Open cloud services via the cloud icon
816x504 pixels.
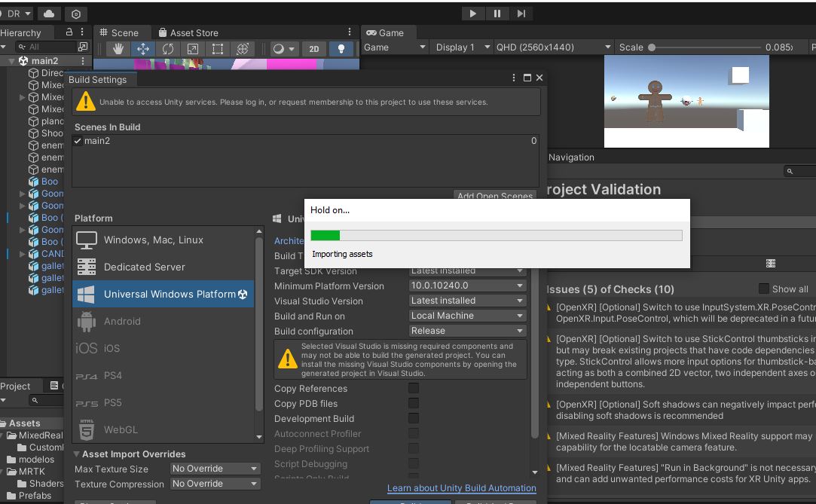[49, 14]
